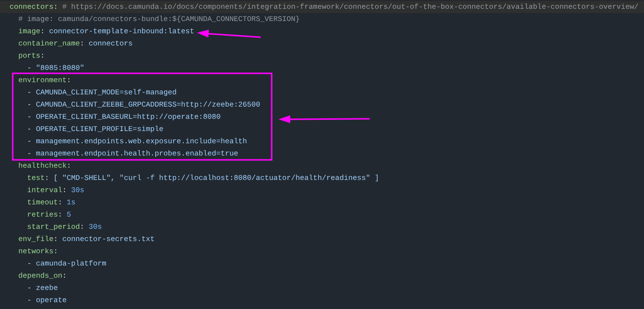644x309 pixels.
Task: Click the commented-out connectors-bundle image line
Action: (159, 19)
